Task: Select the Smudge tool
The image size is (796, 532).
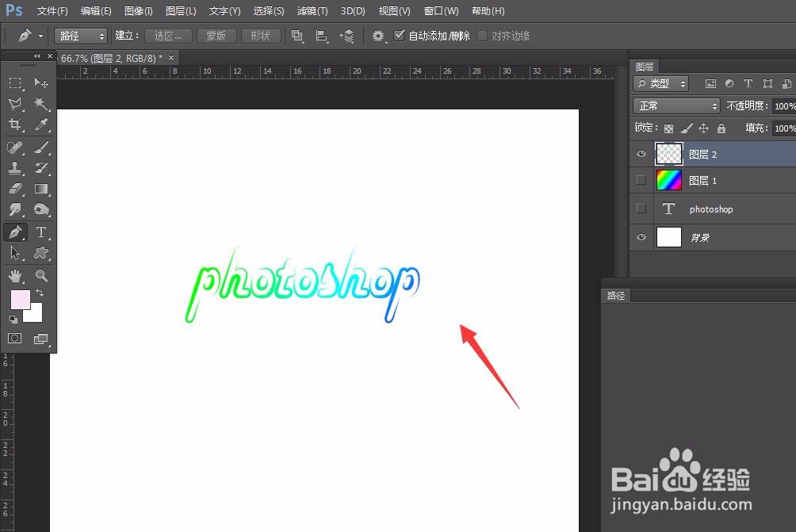Action: click(x=15, y=209)
